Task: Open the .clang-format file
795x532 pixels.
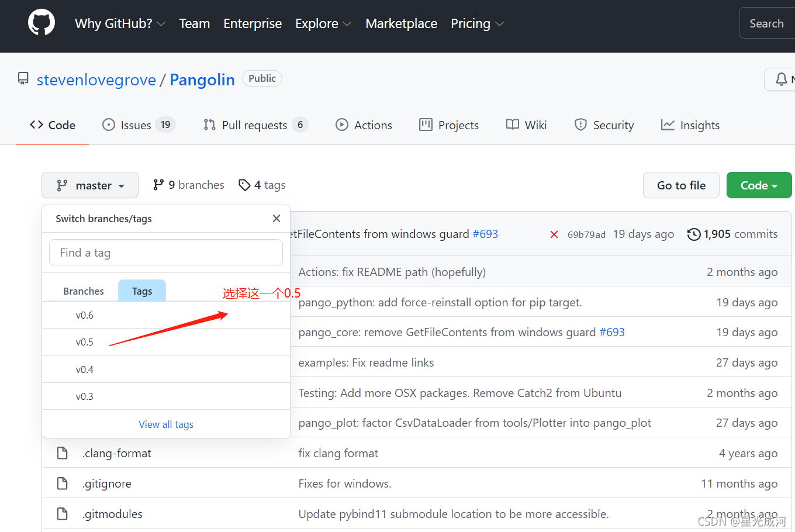Action: point(117,453)
